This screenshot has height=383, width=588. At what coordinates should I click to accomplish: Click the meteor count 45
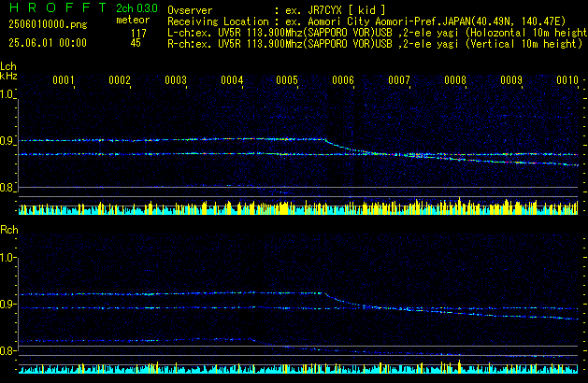136,43
